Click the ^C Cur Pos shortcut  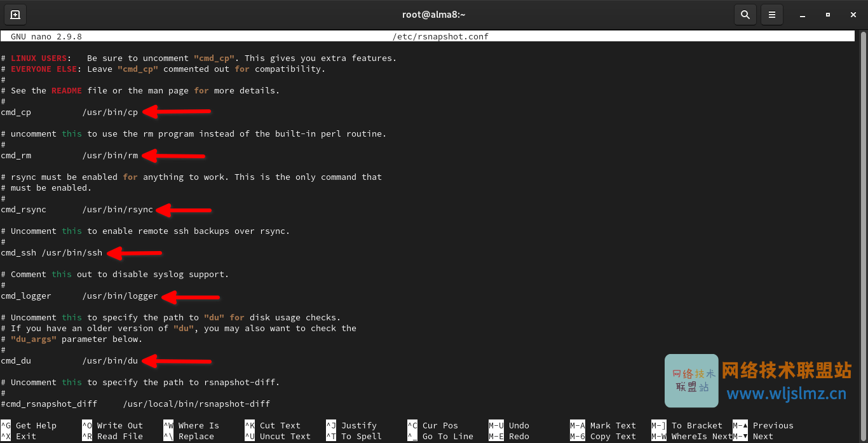[433, 426]
